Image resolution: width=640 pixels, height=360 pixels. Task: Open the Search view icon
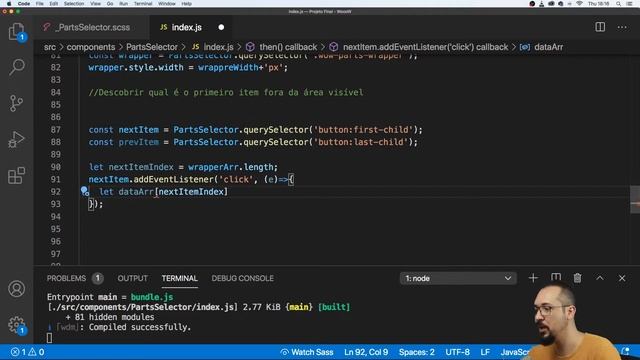point(16,67)
